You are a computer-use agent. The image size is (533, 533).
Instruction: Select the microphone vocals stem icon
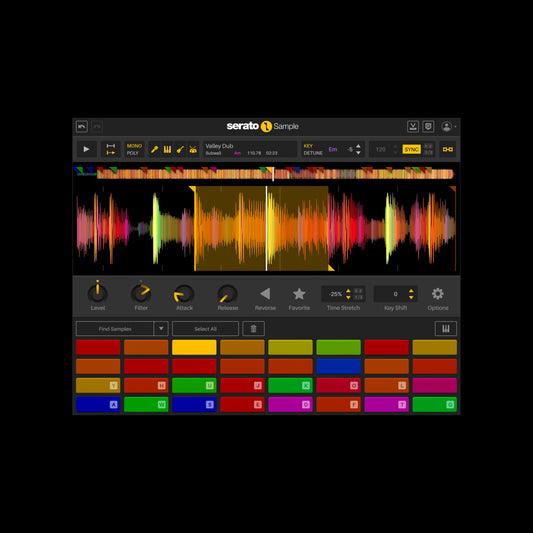[154, 149]
